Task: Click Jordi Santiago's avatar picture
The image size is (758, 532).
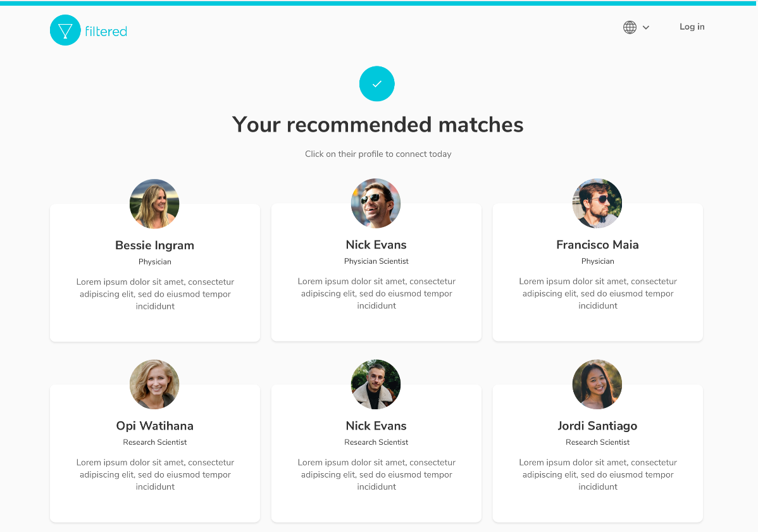Action: (x=597, y=384)
